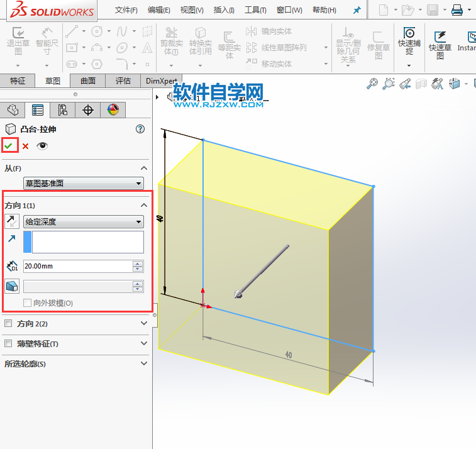The width and height of the screenshot is (476, 449).
Task: Click the Rapid Sketch (快速草图) icon
Action: pos(440,36)
